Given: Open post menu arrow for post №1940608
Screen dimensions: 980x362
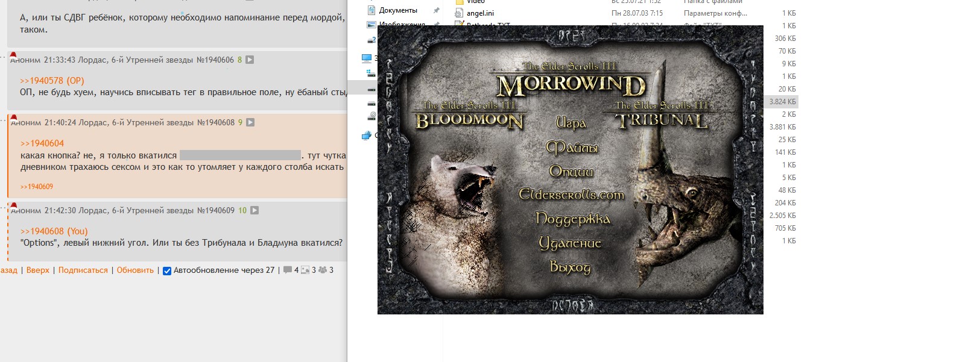Looking at the screenshot, I should click(250, 123).
